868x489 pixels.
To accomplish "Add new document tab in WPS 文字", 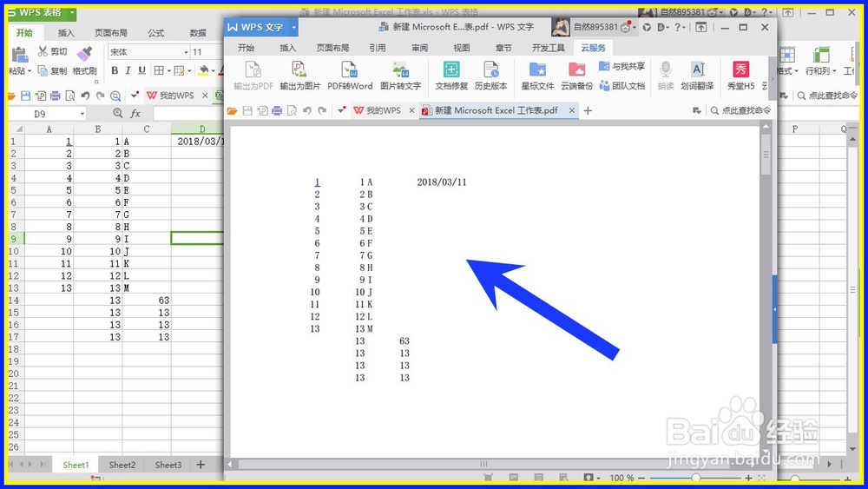I will point(588,111).
